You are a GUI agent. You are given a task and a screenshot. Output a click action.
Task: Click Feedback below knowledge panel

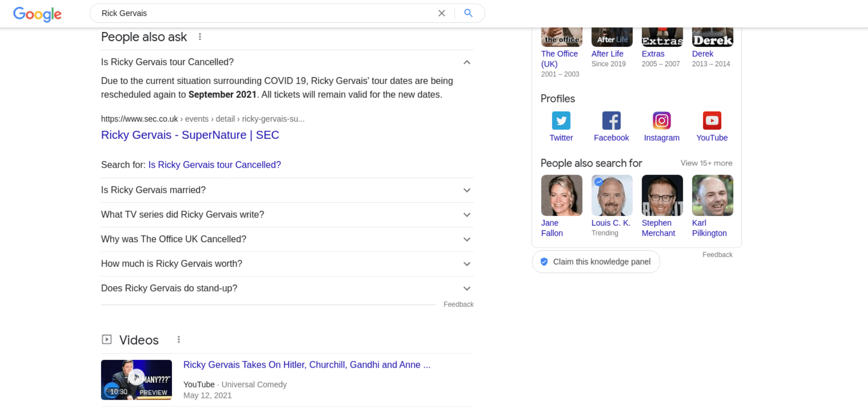tap(717, 254)
